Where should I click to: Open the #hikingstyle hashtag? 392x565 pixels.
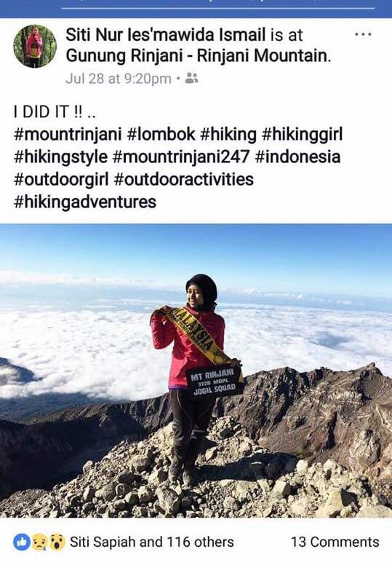(60, 157)
